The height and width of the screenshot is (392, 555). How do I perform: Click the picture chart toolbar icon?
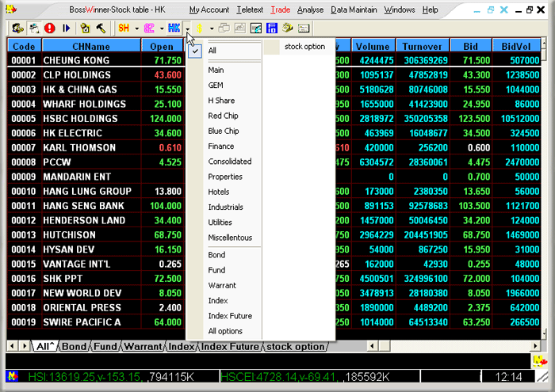(256, 28)
